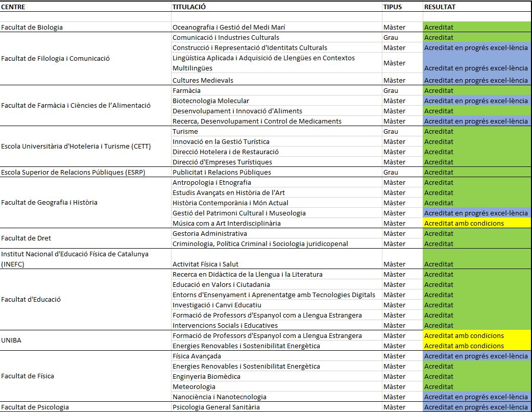Select the Cultures Medievals cell

(x=203, y=80)
